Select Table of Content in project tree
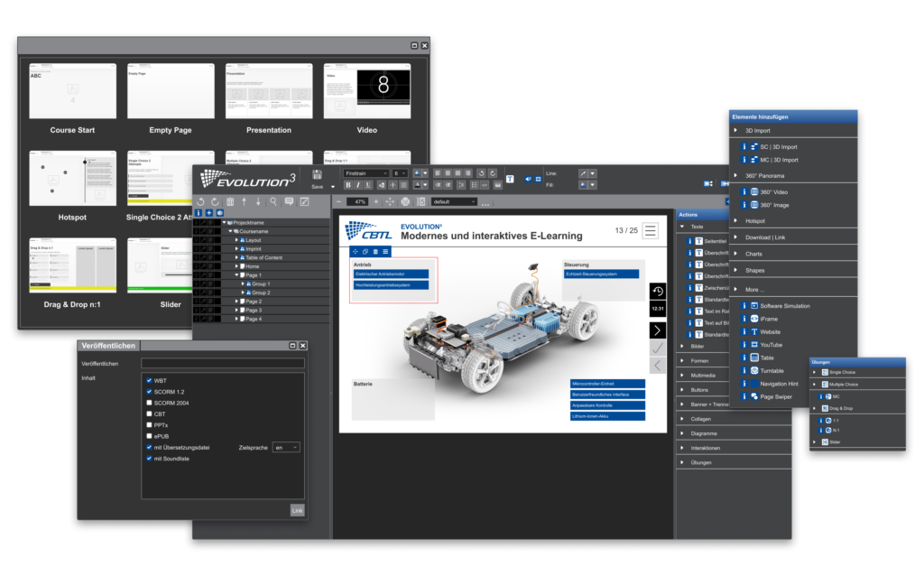Viewport: 924px width, 576px height. (x=263, y=257)
